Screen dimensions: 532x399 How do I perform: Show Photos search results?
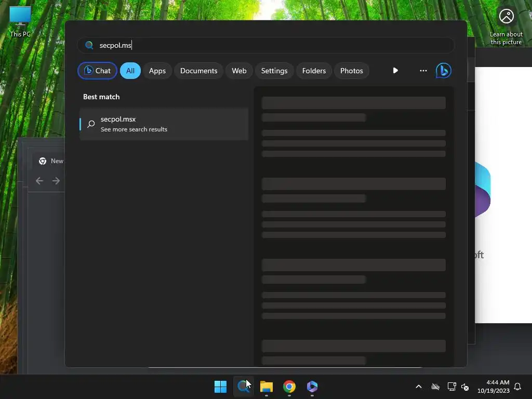[x=352, y=71]
